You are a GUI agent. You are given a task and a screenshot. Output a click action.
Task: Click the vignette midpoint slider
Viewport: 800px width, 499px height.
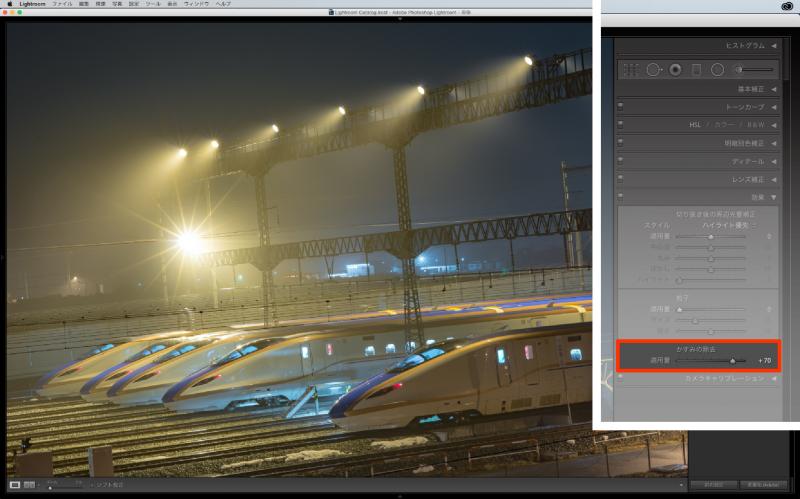pos(711,248)
